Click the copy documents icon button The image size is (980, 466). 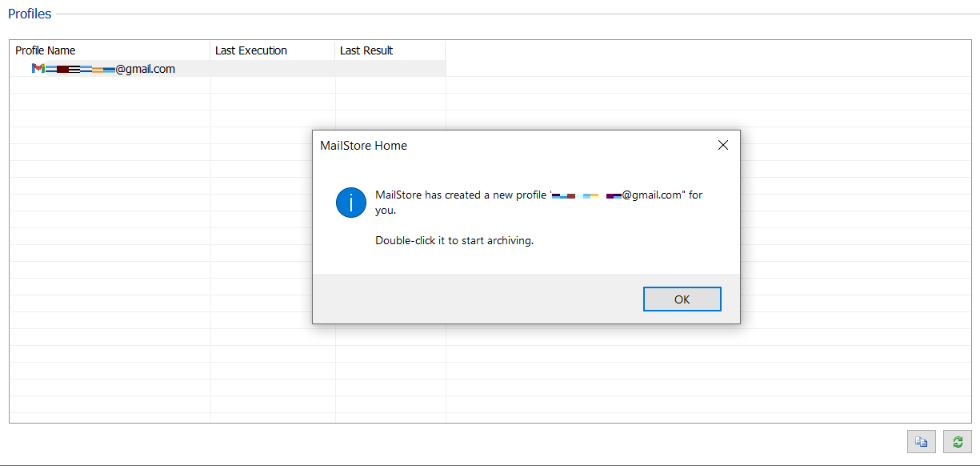pyautogui.click(x=921, y=442)
